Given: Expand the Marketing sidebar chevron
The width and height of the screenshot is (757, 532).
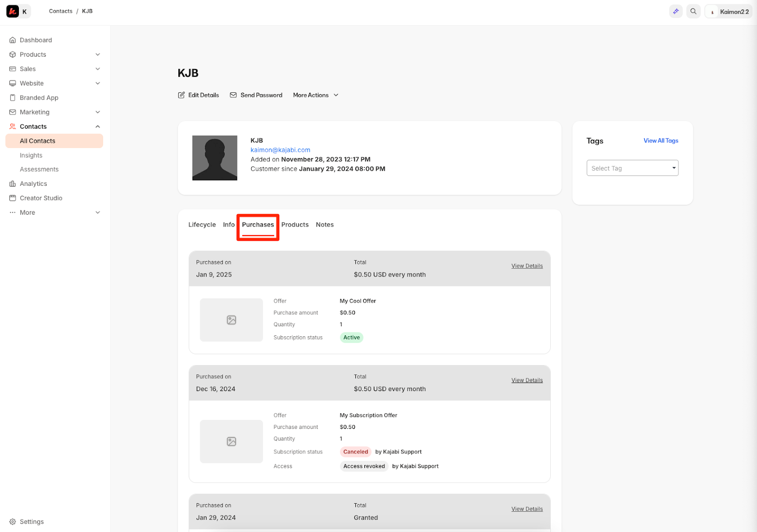Looking at the screenshot, I should click(x=98, y=112).
